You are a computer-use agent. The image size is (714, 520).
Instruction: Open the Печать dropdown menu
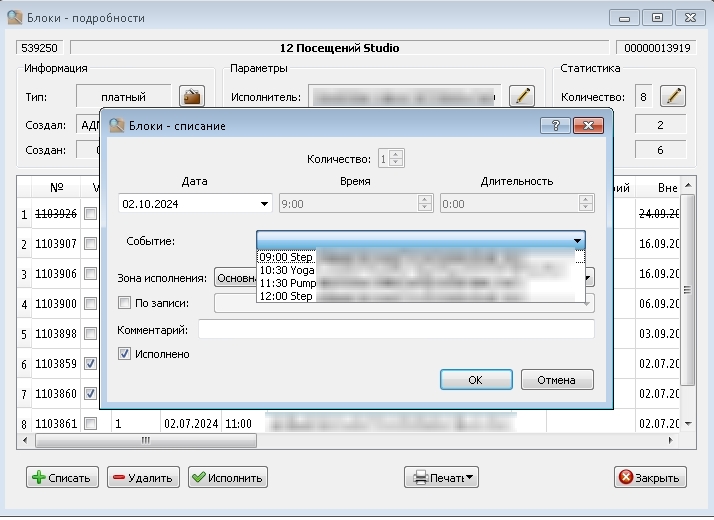pos(441,477)
